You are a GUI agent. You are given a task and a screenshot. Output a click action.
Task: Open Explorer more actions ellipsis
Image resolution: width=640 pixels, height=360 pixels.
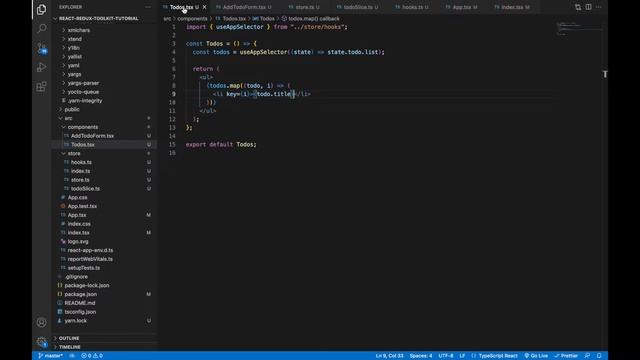(148, 7)
